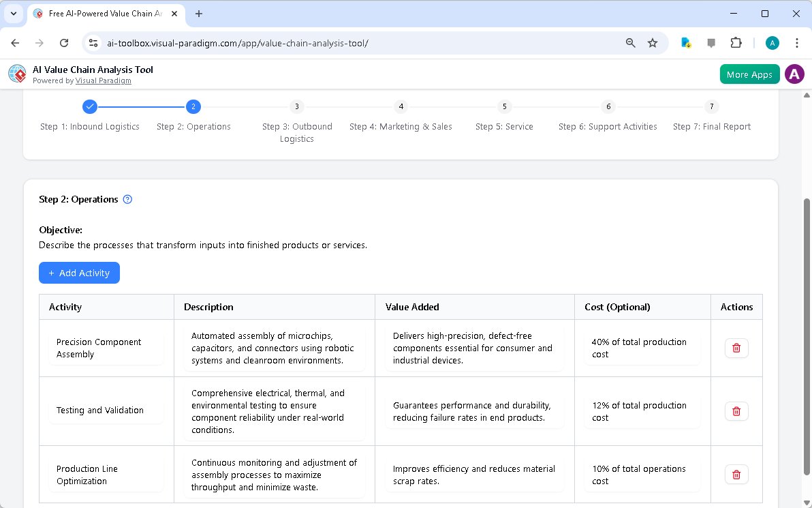Open the Chrome profile avatar menu
The image size is (812, 508).
tap(772, 42)
